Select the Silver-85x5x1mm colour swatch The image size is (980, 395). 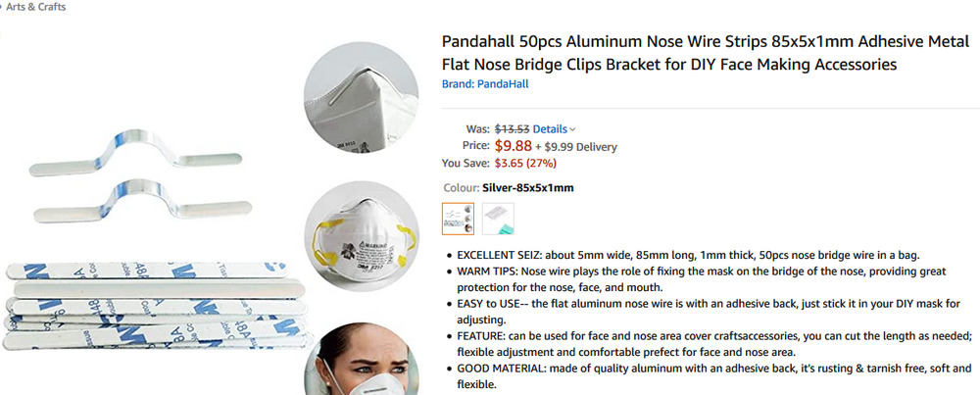tap(459, 219)
